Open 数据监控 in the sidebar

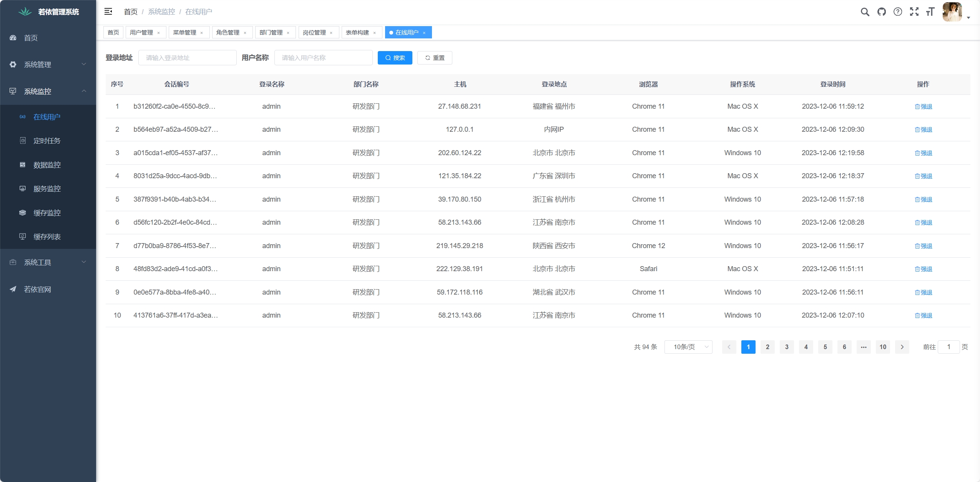coord(48,165)
